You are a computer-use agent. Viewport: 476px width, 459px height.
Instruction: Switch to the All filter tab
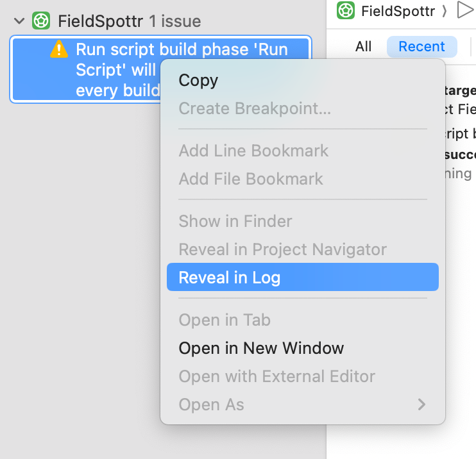pos(363,46)
